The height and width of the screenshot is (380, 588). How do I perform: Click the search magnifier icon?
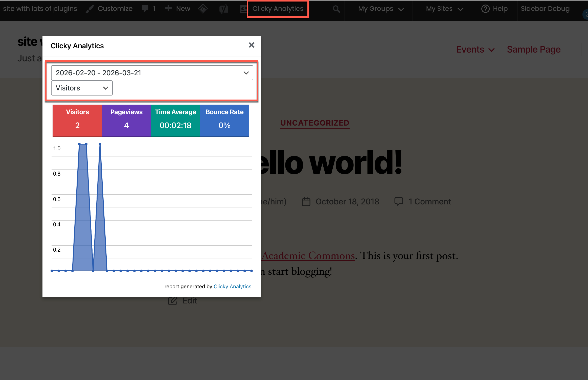(336, 9)
